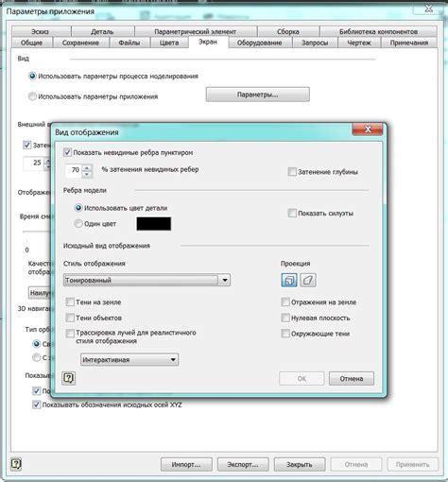Click the Экспорт... button

[243, 464]
